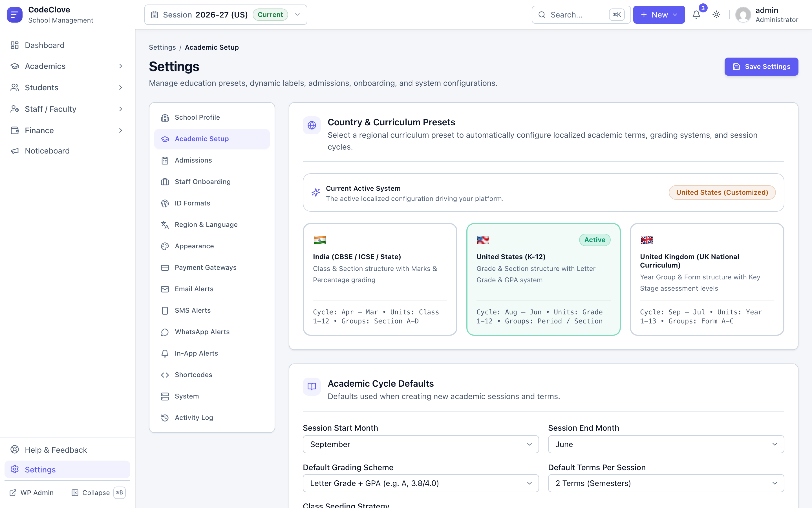Click the Save Settings button
812x508 pixels.
761,67
